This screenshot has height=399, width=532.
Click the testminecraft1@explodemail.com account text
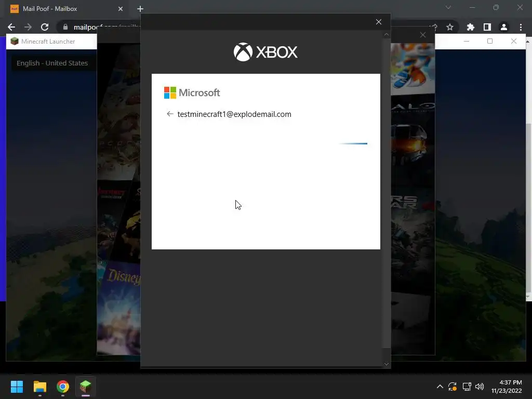[x=234, y=114]
